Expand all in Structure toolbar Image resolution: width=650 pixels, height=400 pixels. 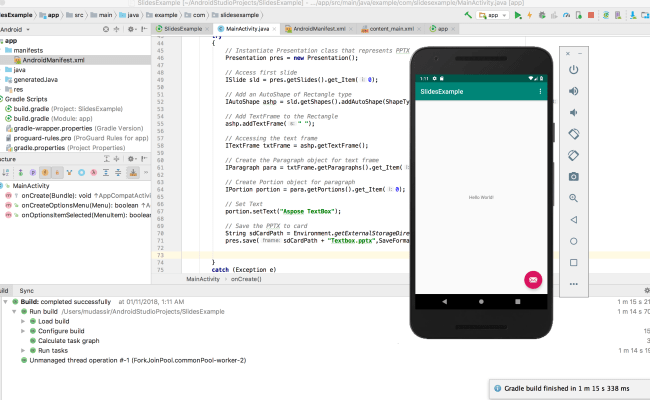click(x=106, y=172)
